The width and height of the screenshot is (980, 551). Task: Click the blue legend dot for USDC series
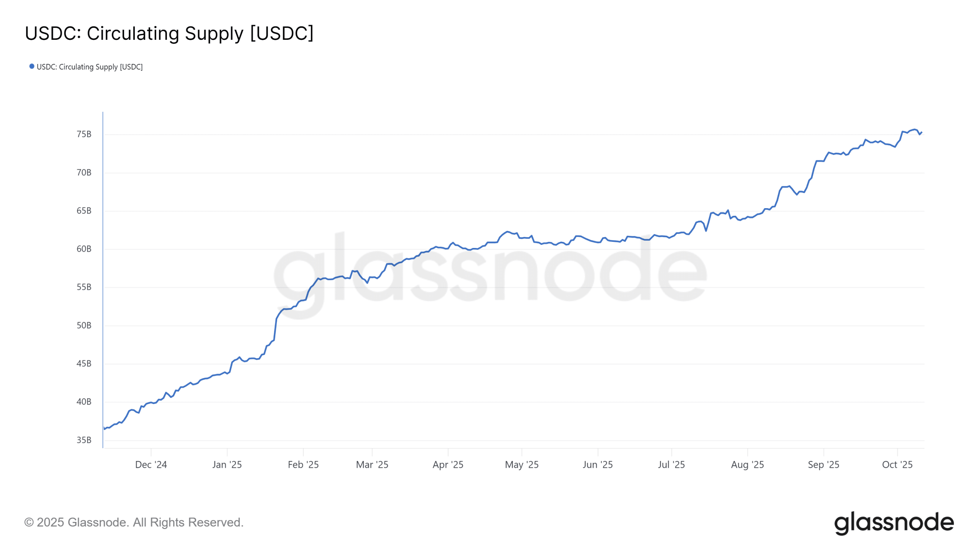pyautogui.click(x=32, y=67)
